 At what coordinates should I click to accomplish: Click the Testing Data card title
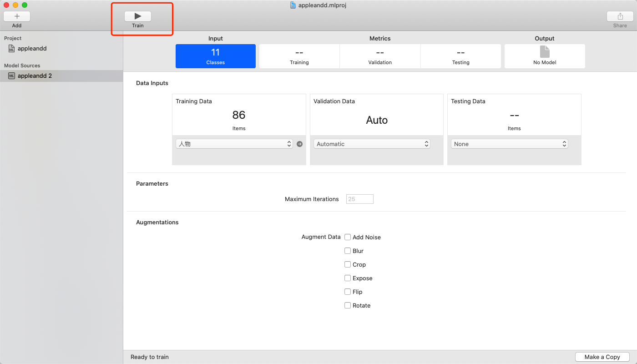[468, 101]
